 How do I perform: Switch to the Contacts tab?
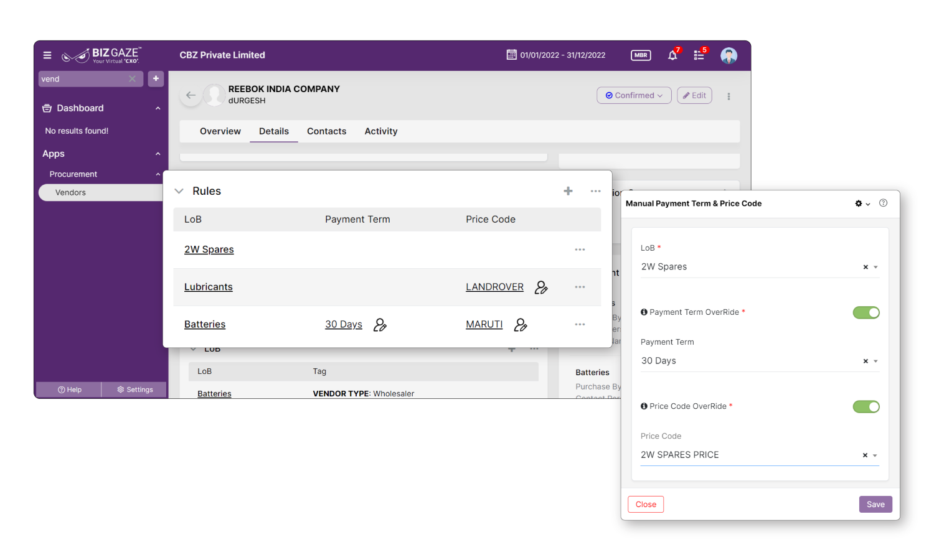(326, 131)
